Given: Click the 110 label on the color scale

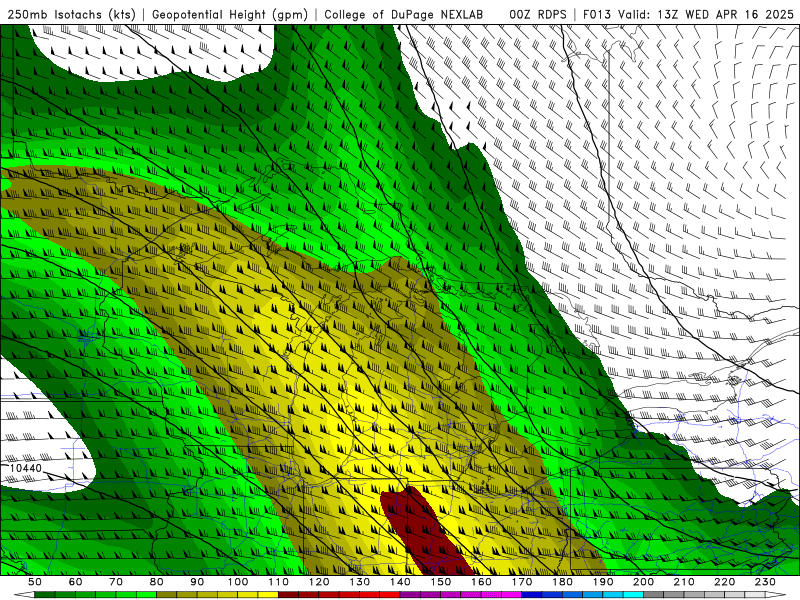Looking at the screenshot, I should tap(279, 582).
